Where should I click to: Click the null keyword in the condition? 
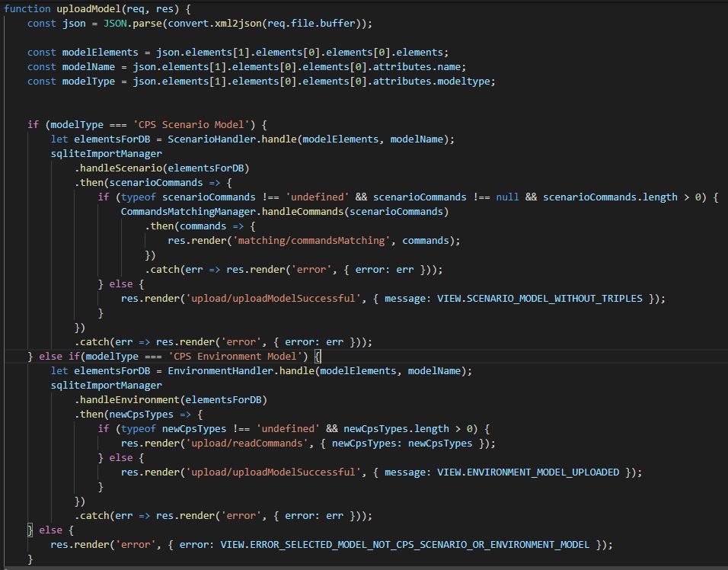pos(507,197)
